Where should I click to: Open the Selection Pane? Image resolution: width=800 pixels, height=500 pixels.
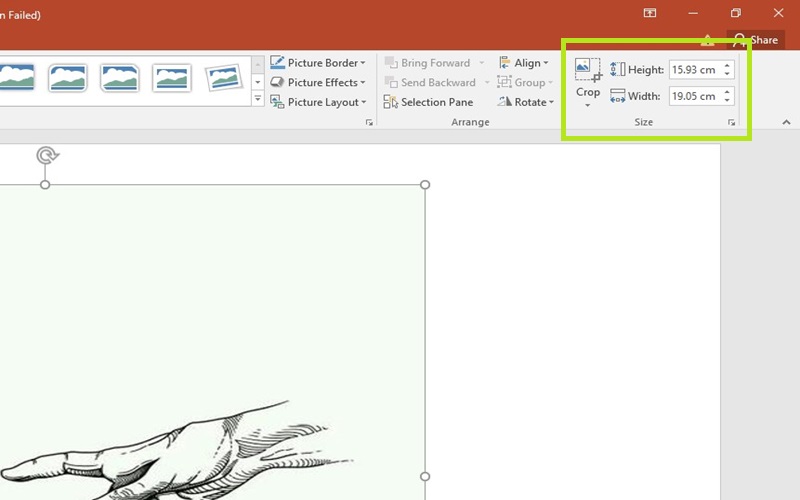pos(428,102)
